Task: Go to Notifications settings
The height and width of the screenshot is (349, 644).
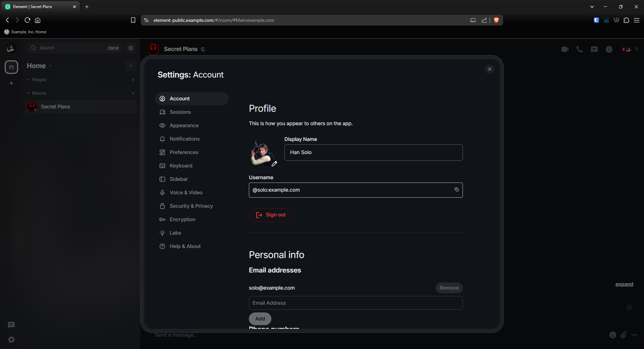Action: pos(184,139)
